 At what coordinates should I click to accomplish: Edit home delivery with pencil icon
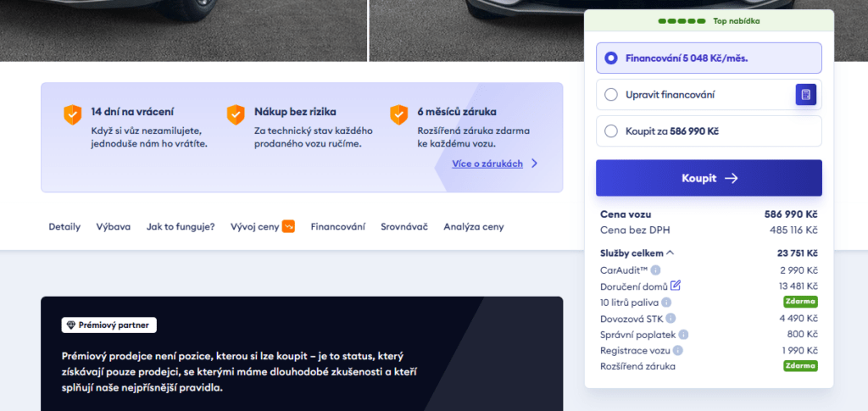point(676,286)
